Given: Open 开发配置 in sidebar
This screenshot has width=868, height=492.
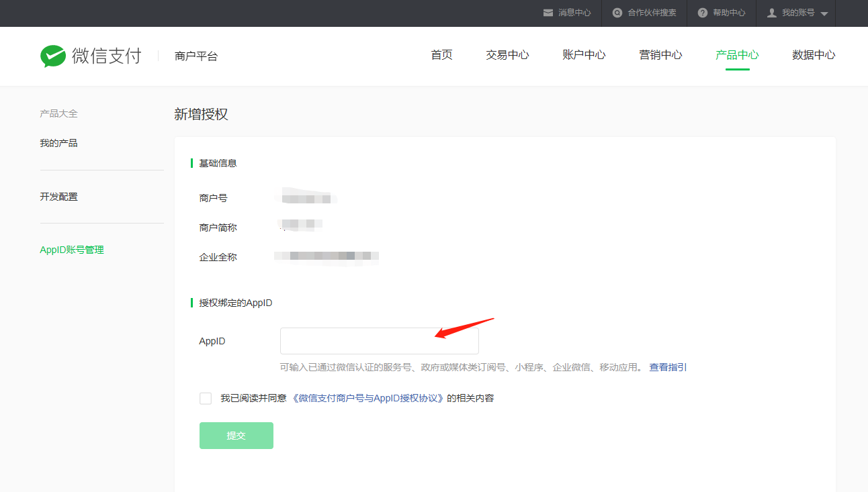Looking at the screenshot, I should pos(58,197).
